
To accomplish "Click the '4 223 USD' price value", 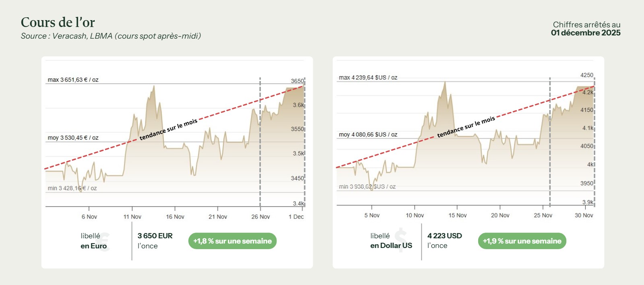I will point(444,236).
